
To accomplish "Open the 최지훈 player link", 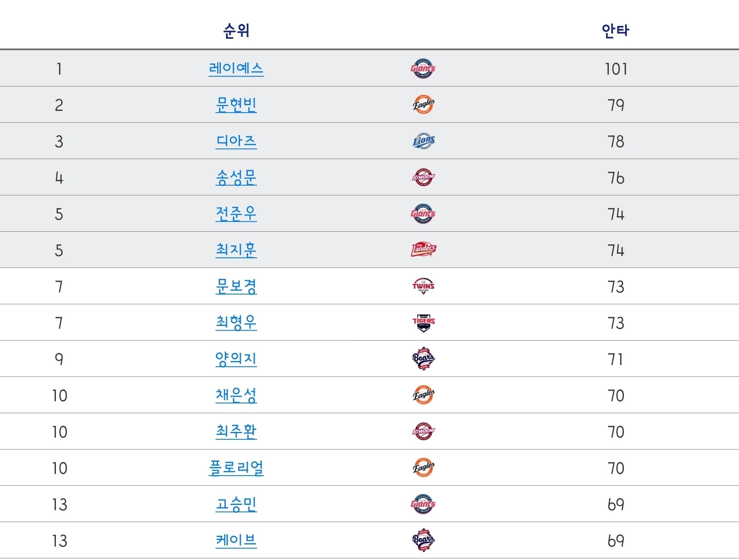I will pos(236,250).
